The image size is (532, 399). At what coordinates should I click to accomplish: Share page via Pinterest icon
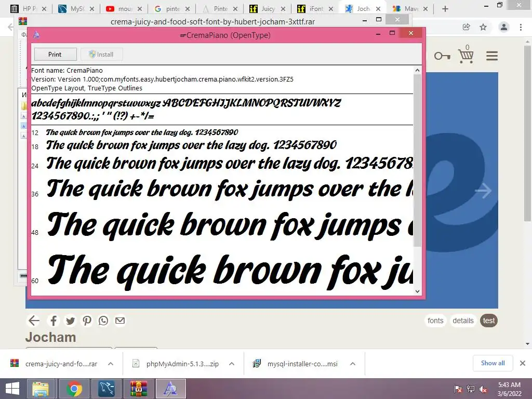(87, 321)
